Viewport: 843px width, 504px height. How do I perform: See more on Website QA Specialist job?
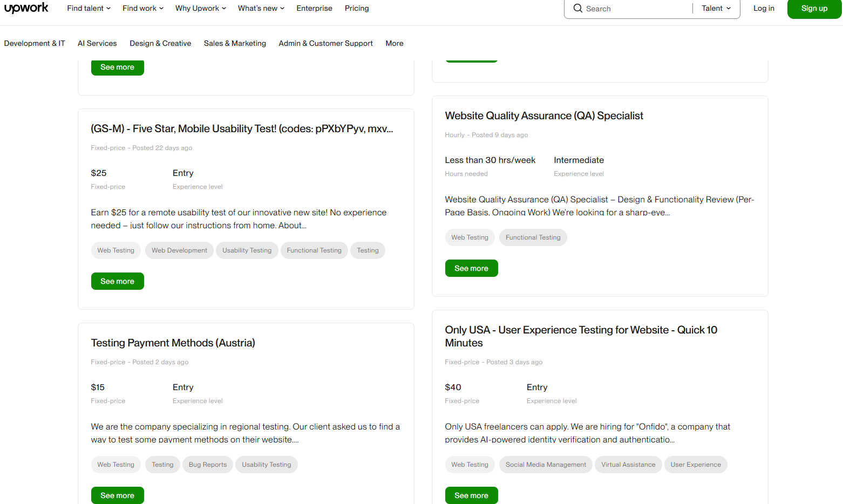(x=471, y=268)
